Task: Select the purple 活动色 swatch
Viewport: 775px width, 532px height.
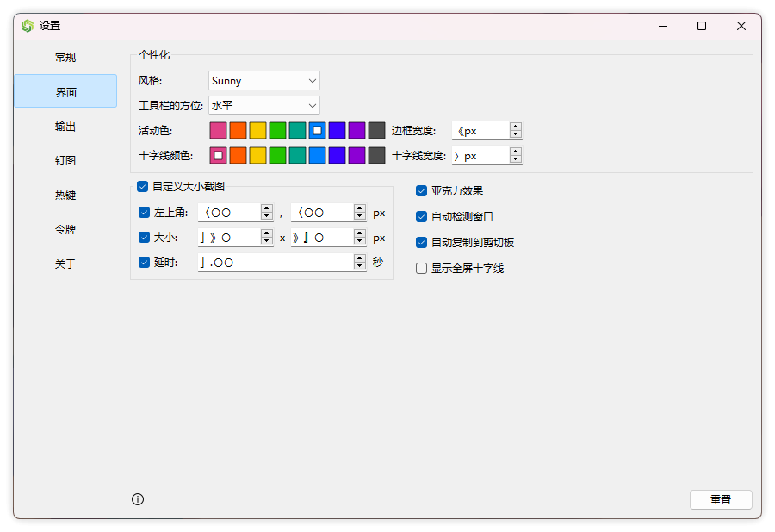Action: [356, 131]
